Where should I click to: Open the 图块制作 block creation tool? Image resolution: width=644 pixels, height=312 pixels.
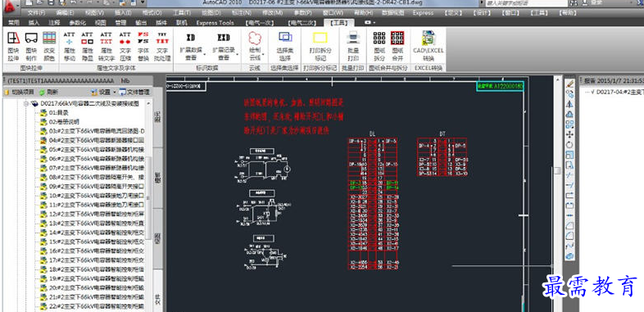[x=31, y=46]
